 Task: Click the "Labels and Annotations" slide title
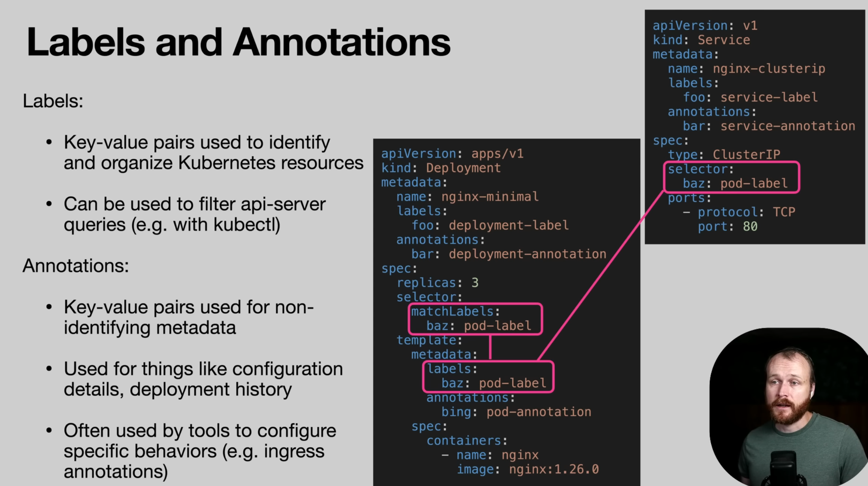[x=239, y=42]
